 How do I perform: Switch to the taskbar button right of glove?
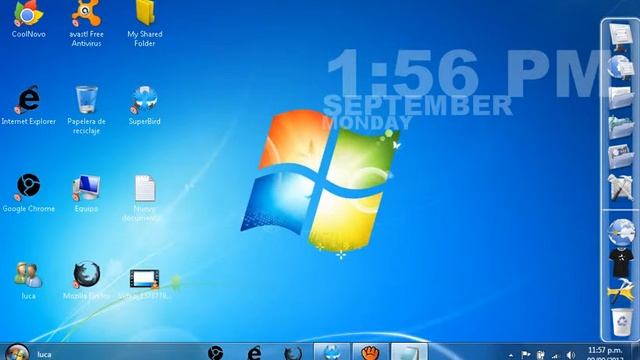point(409,352)
